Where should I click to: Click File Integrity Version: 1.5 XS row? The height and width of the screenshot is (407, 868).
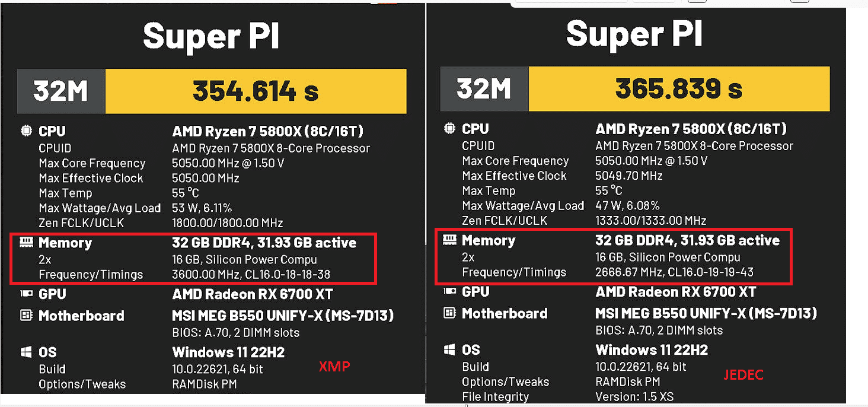(568, 397)
